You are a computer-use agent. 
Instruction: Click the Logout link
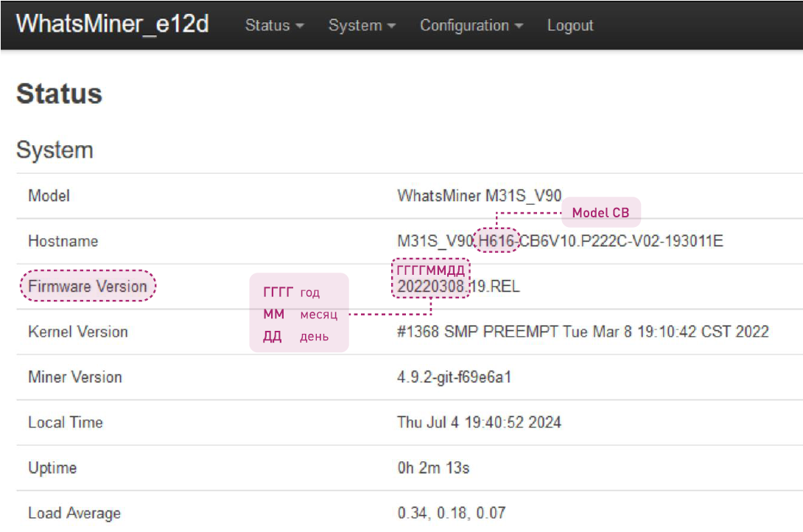(570, 25)
